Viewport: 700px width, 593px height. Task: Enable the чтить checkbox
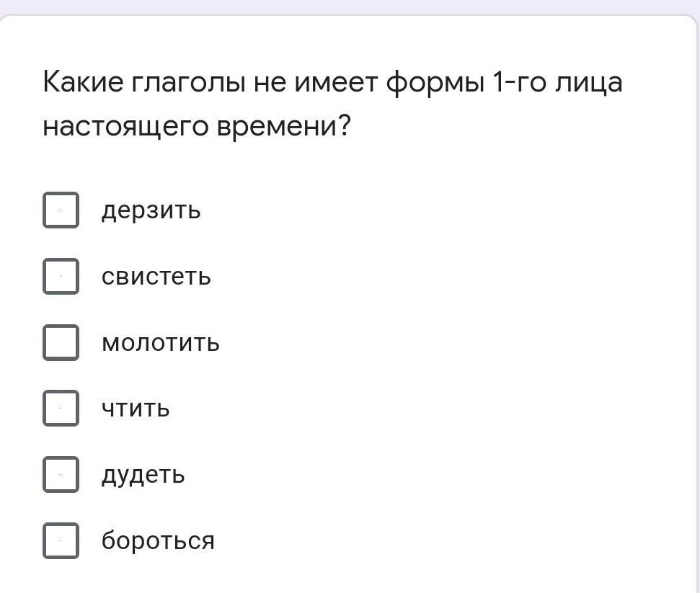pos(61,409)
